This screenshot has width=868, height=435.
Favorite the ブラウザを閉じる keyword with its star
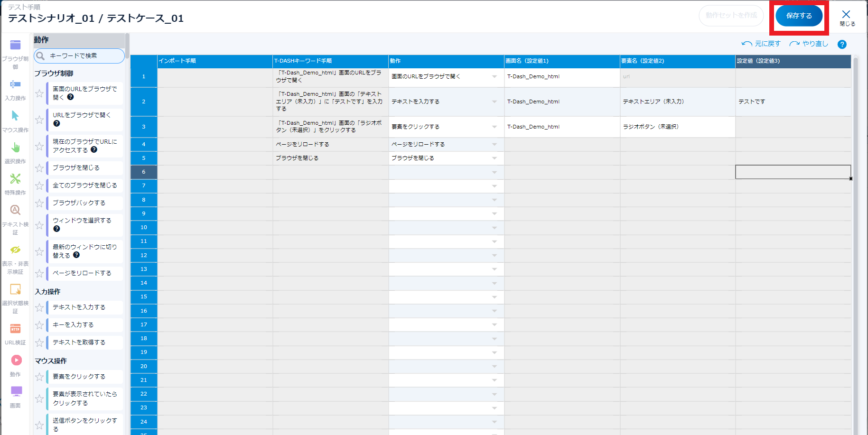tap(39, 168)
